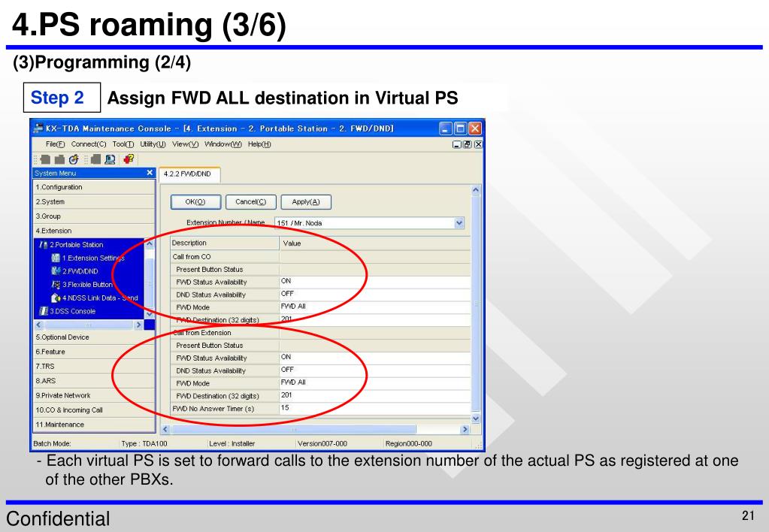
Task: Click Call from CO FWD Status Availability value ON
Action: tap(374, 282)
